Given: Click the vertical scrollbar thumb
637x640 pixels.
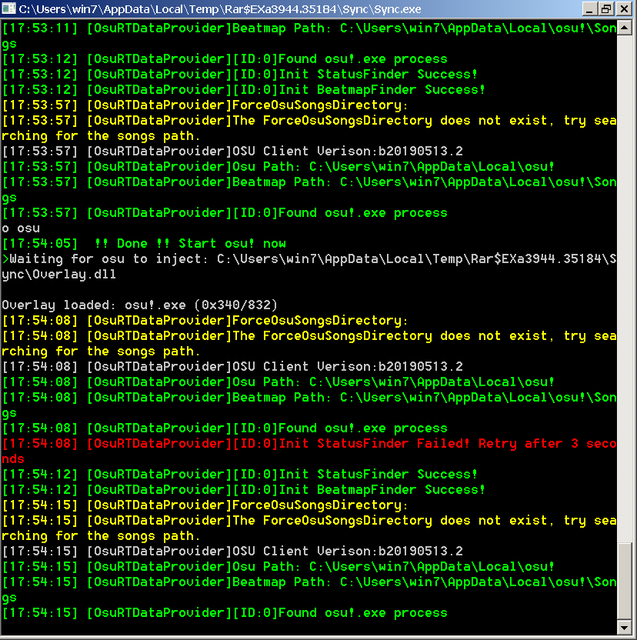Looking at the screenshot, I should [x=624, y=581].
